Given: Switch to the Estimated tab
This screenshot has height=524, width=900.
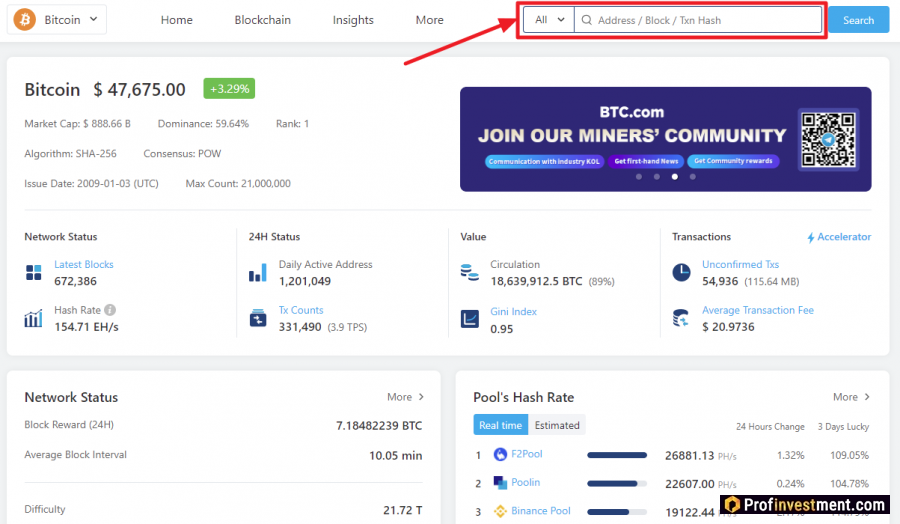Looking at the screenshot, I should 557,425.
